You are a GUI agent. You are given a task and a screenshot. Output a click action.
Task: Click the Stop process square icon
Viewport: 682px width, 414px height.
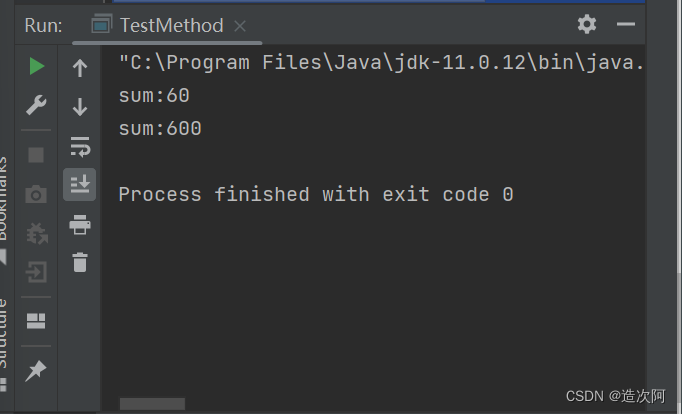pyautogui.click(x=36, y=155)
